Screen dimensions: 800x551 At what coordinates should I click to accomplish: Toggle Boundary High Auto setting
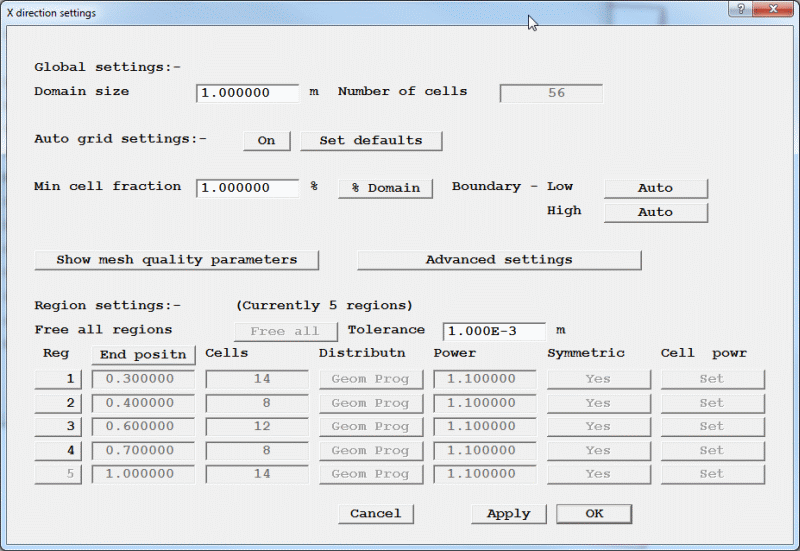(x=655, y=212)
